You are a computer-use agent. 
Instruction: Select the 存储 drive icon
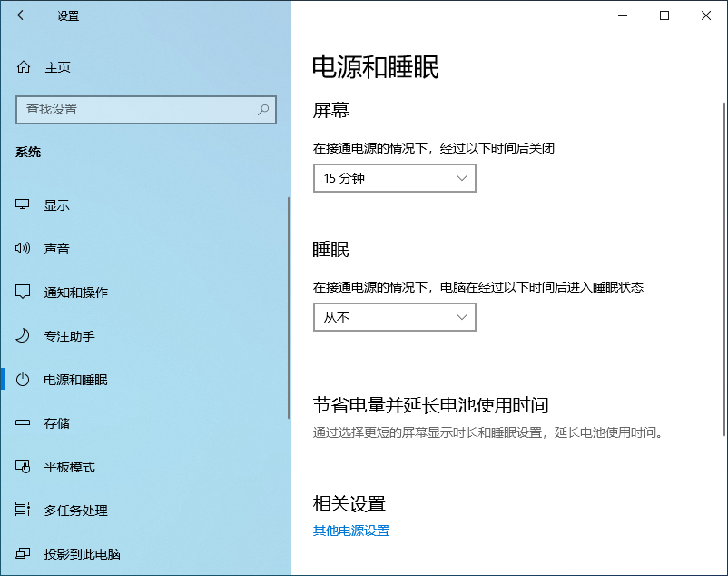click(x=24, y=423)
